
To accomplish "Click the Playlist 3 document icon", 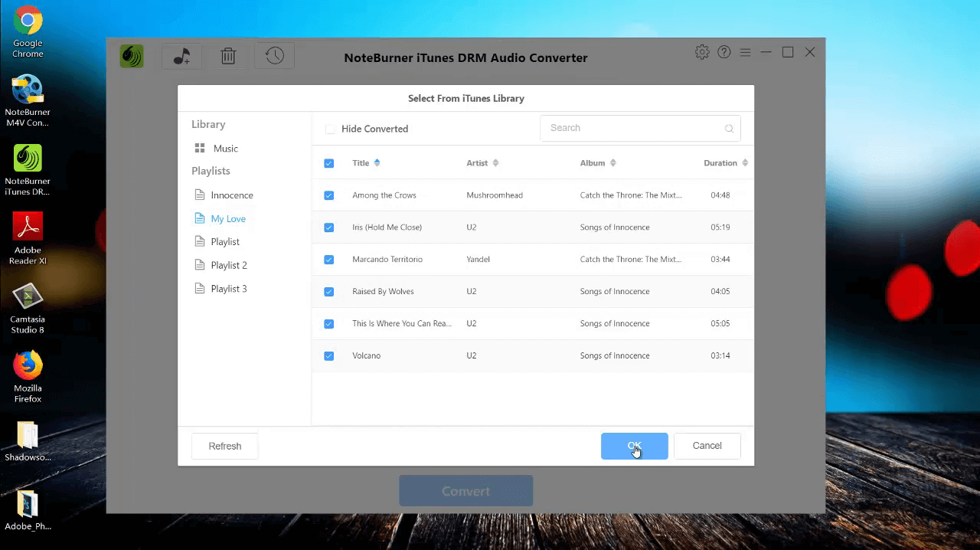I will (x=200, y=289).
